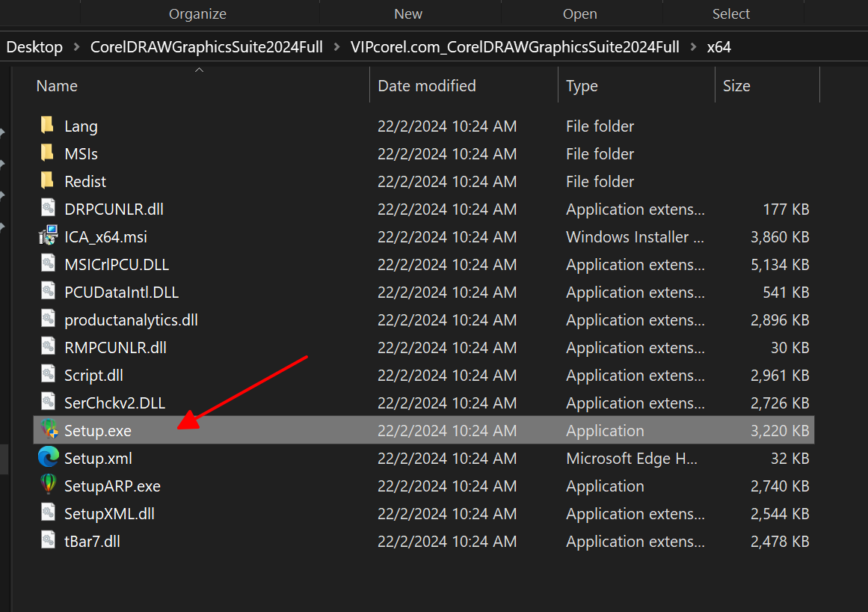This screenshot has height=612, width=868.
Task: Click the Edge icon of Setup.xml
Action: [x=49, y=457]
